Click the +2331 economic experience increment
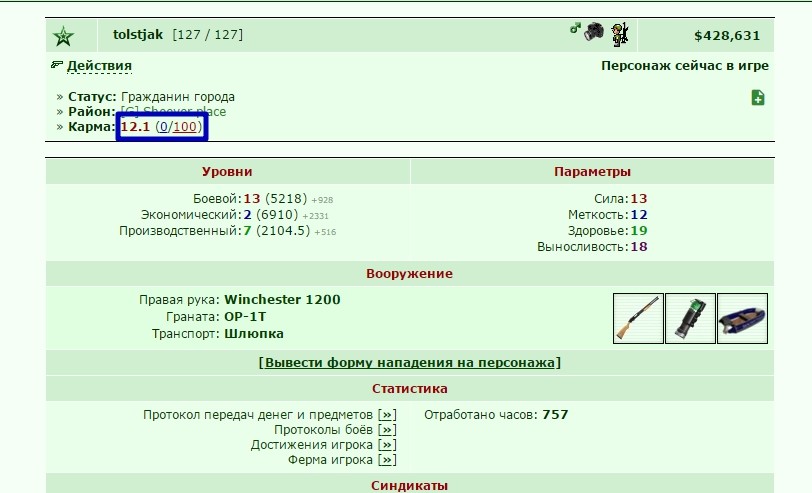812x493 pixels. 315,216
